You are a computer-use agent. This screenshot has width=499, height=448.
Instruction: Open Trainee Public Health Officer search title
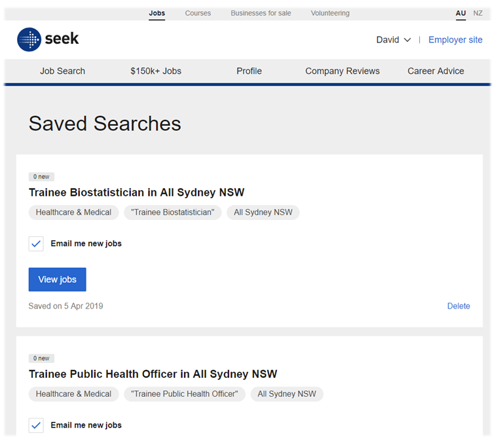coord(153,374)
